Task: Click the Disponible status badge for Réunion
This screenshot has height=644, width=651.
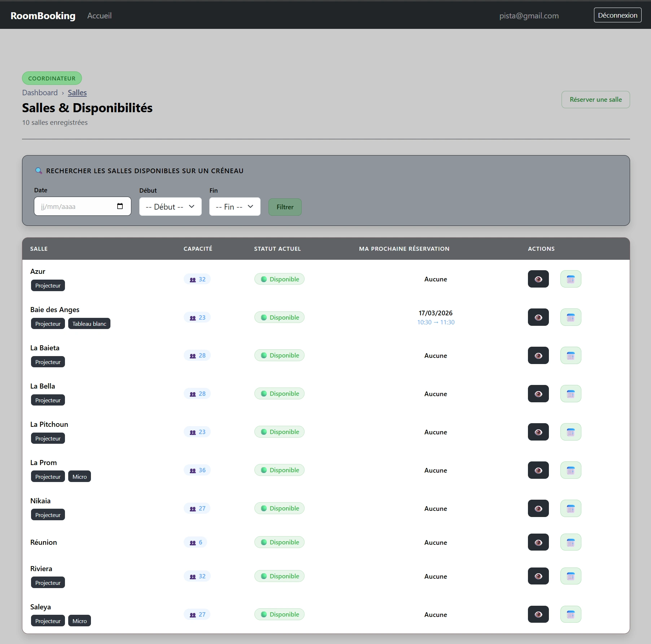Action: 279,542
